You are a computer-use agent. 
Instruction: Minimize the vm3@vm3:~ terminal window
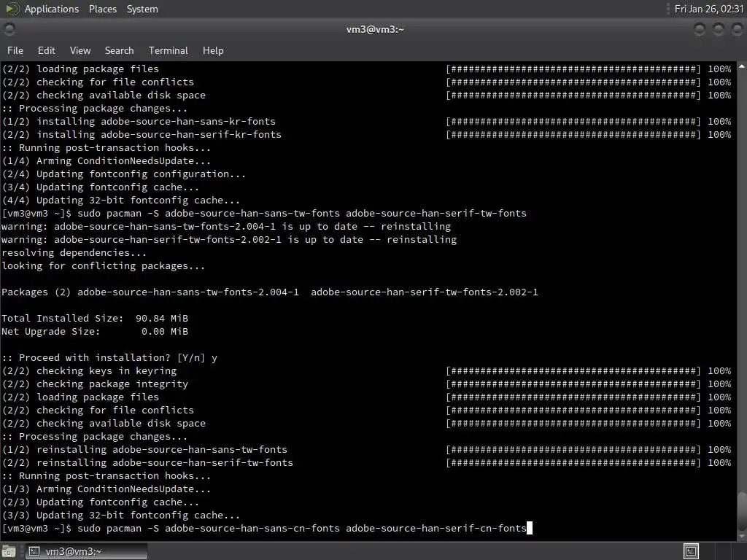(x=700, y=29)
